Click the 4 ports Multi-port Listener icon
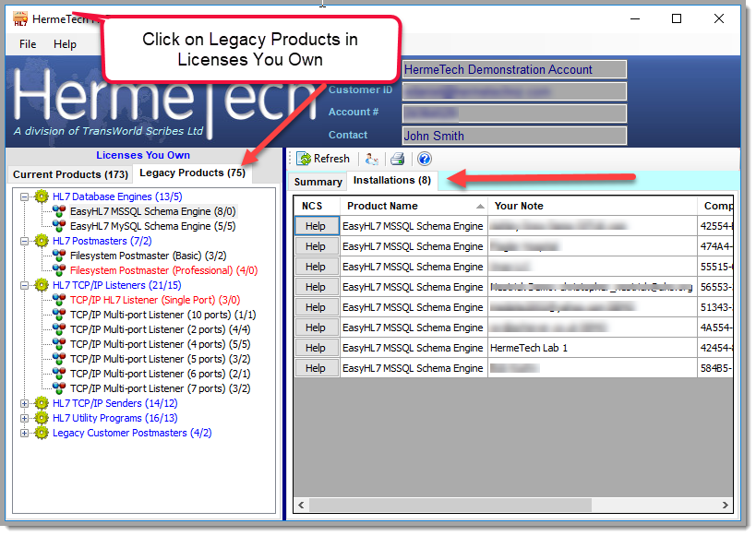Screen dimensions: 756x536 click(x=59, y=344)
